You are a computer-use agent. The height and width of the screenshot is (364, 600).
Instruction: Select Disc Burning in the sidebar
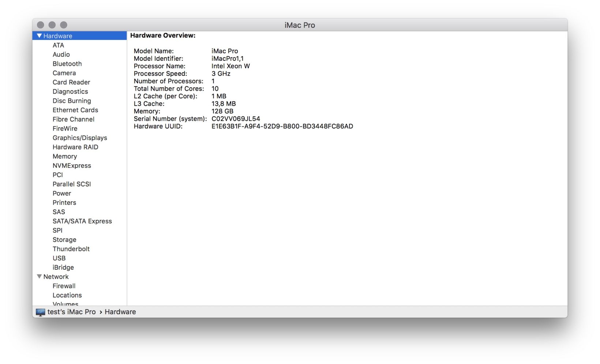pos(72,101)
